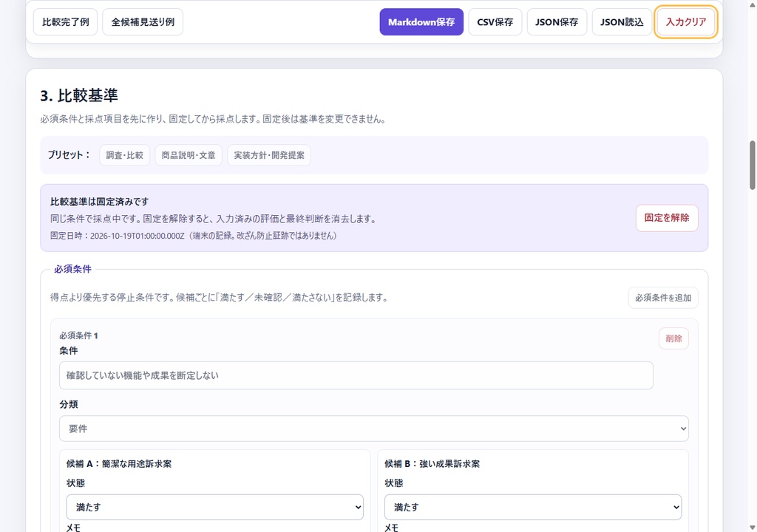Open the 分類 dropdown showing 要件
Screen dimensions: 757x532
point(373,429)
